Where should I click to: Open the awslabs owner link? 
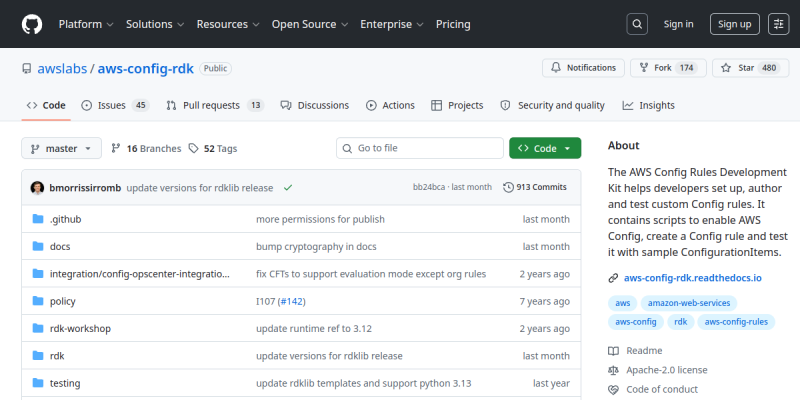click(62, 68)
